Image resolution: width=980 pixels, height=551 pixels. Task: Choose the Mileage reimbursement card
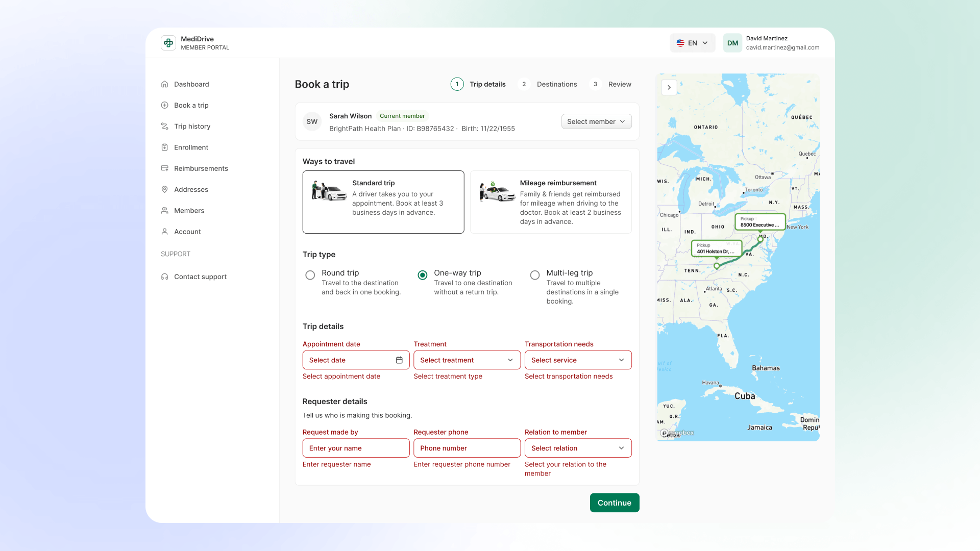pyautogui.click(x=550, y=202)
